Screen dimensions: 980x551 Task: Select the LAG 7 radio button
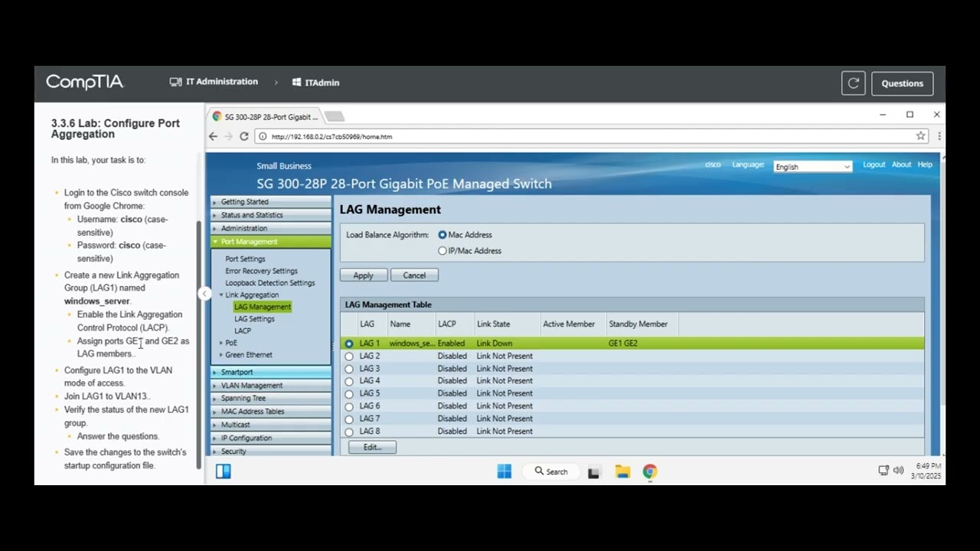point(349,419)
